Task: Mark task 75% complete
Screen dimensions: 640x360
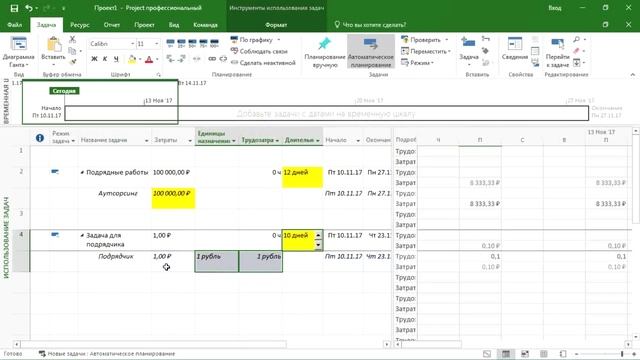Action: [x=203, y=43]
